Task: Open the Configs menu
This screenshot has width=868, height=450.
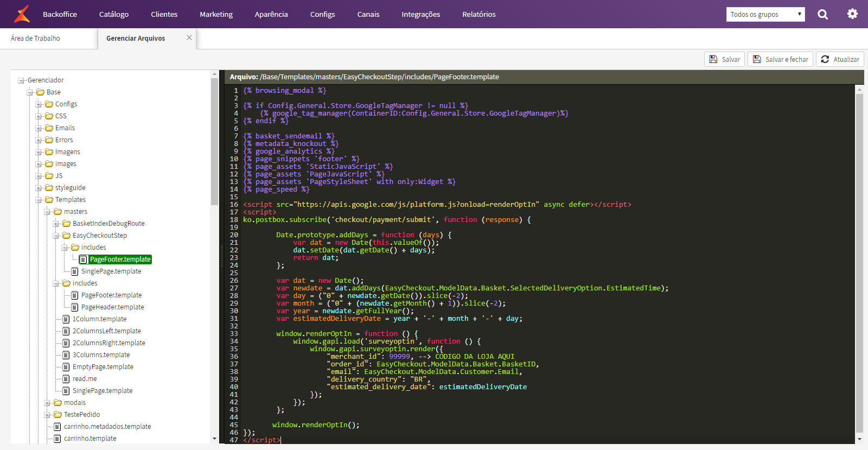Action: (x=322, y=14)
